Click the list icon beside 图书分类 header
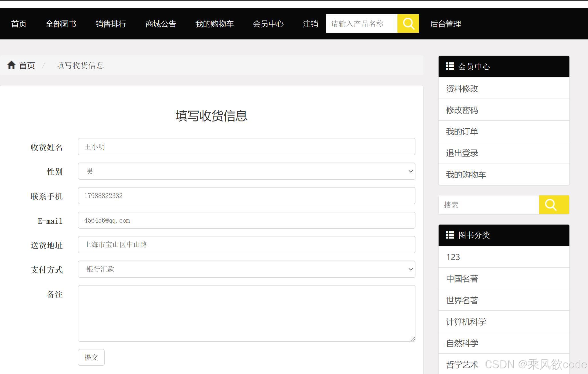588x374 pixels. coord(450,235)
